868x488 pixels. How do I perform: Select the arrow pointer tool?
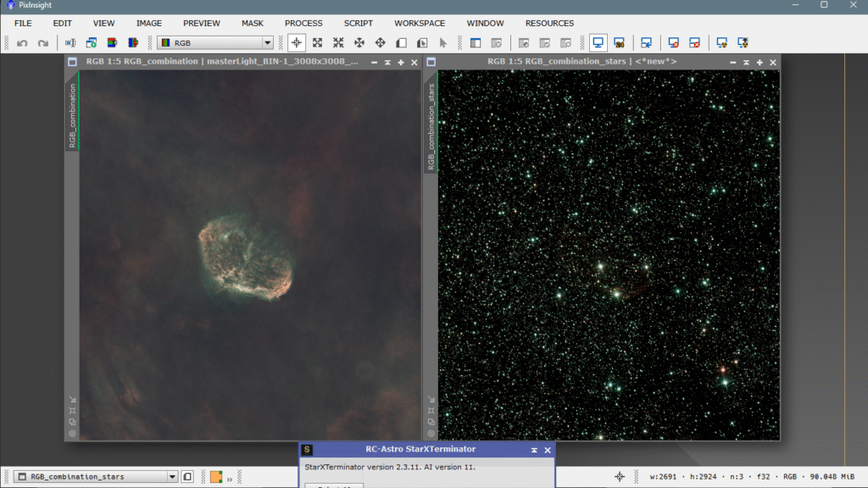coord(442,42)
